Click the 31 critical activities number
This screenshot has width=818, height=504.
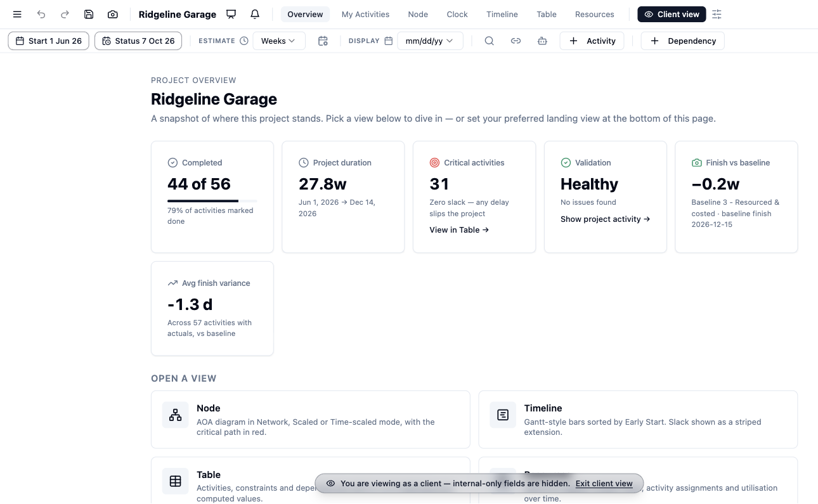click(x=439, y=184)
